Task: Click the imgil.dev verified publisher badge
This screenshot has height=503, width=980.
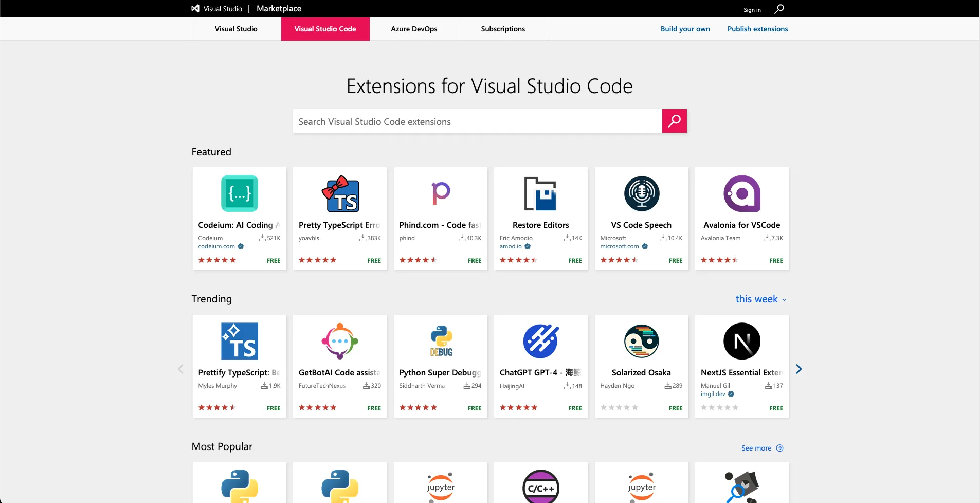Action: click(x=731, y=394)
